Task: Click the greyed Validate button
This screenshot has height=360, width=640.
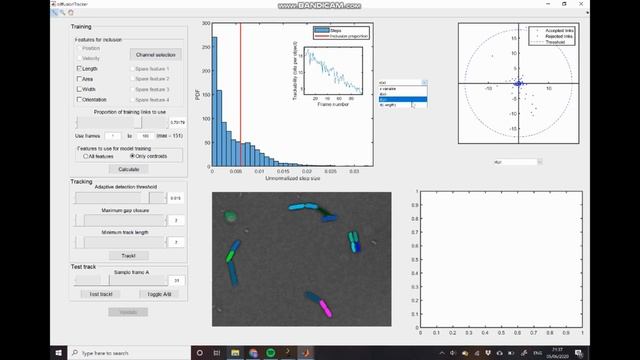Action: [x=128, y=312]
